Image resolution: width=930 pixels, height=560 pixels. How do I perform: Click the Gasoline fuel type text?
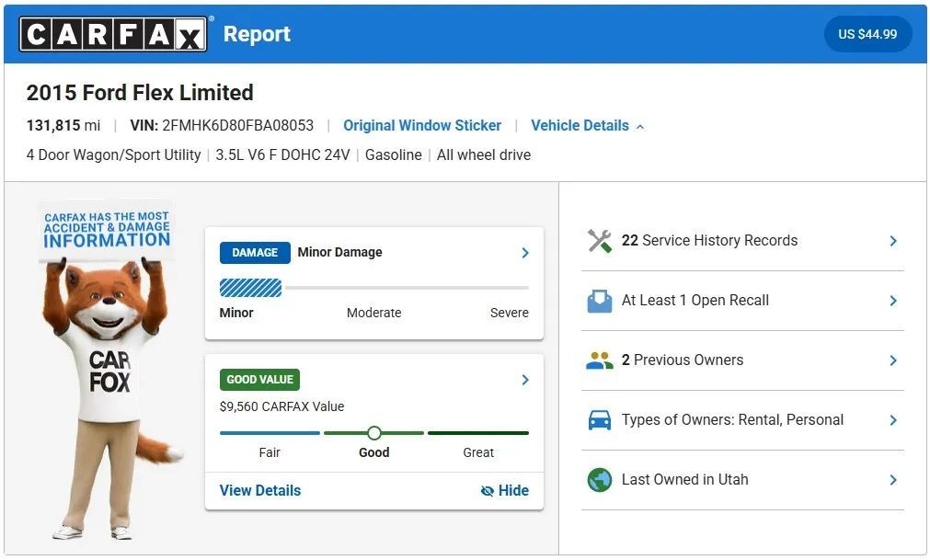point(393,155)
